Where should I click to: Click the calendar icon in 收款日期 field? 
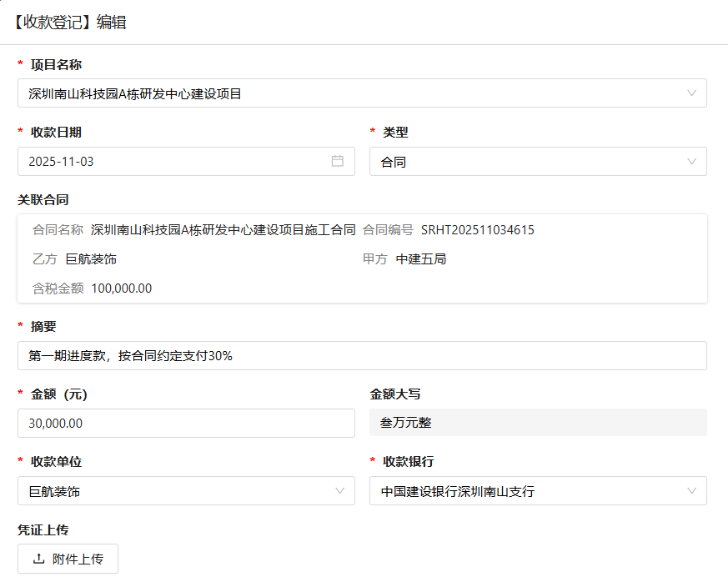(338, 161)
